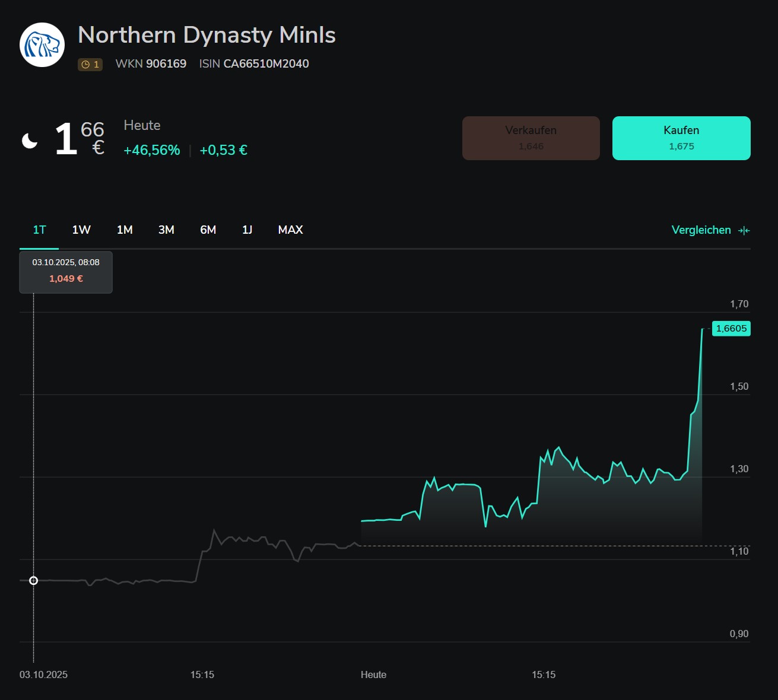
Task: Switch to the 1M chart range
Action: click(x=125, y=230)
